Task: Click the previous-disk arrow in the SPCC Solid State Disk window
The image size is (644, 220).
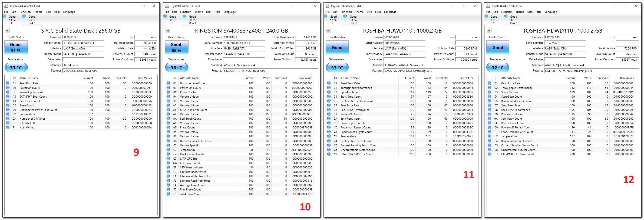Action: [x=7, y=30]
